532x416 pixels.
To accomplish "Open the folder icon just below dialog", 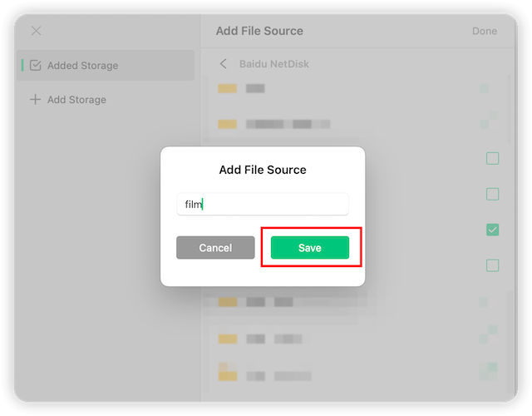I will tap(227, 301).
